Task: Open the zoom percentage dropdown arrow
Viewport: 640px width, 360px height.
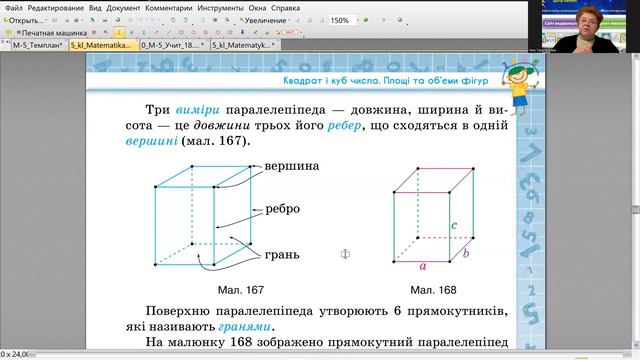Action: 358,20
